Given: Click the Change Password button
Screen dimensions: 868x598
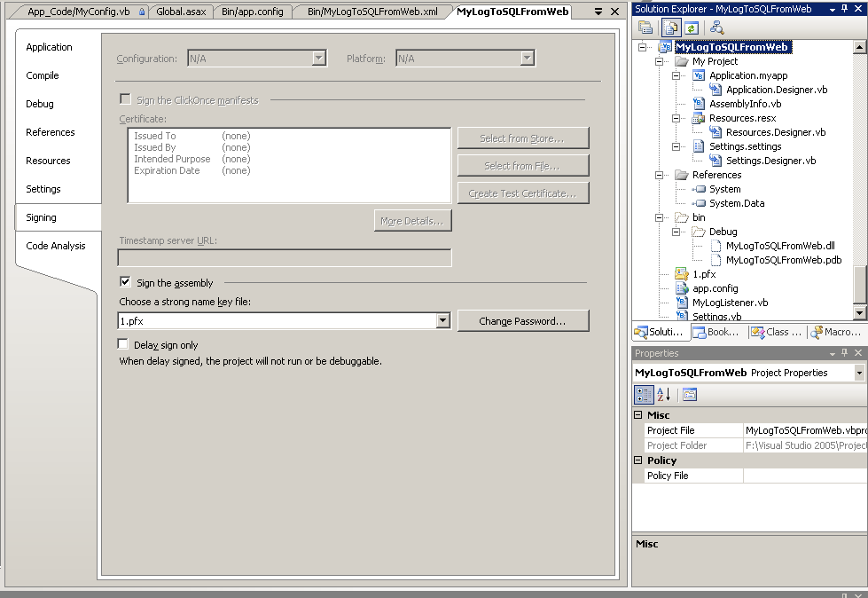Looking at the screenshot, I should (x=522, y=320).
